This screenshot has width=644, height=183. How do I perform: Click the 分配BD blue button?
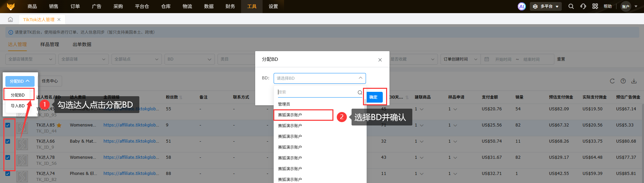20,81
